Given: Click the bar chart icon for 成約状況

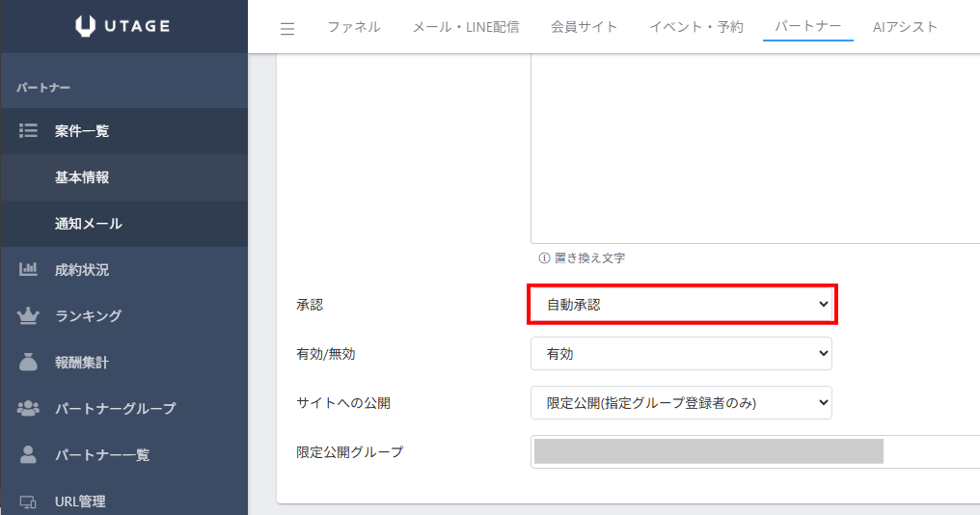Looking at the screenshot, I should tap(28, 270).
